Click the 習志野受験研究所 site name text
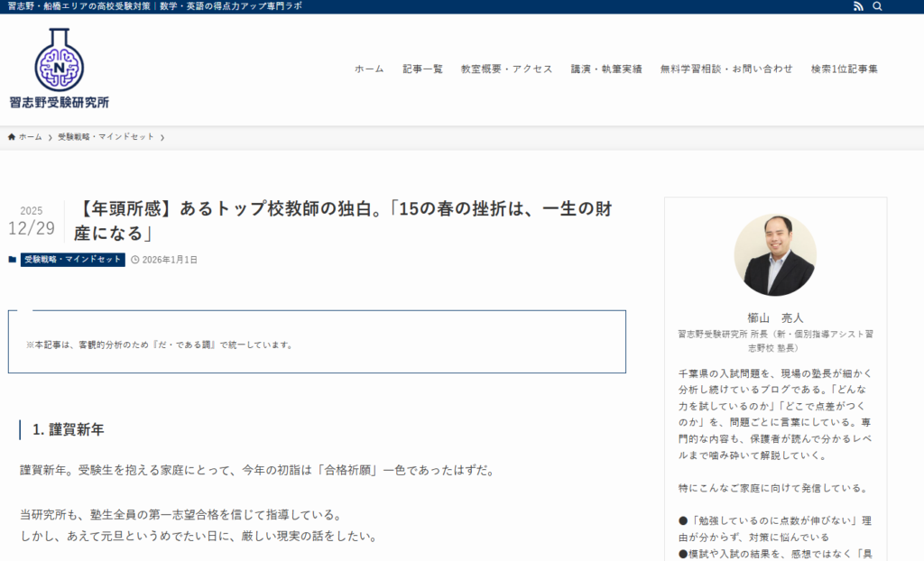The image size is (924, 561). 59,103
